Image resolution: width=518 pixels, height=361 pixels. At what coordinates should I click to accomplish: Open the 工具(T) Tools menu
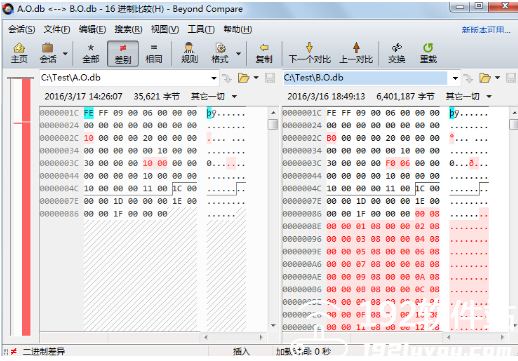(201, 29)
